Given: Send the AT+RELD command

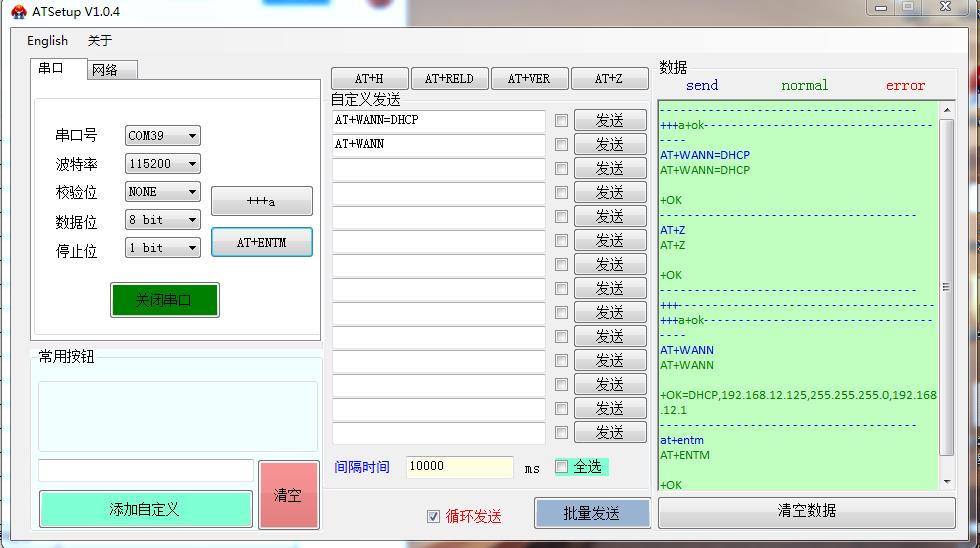Looking at the screenshot, I should click(x=448, y=78).
